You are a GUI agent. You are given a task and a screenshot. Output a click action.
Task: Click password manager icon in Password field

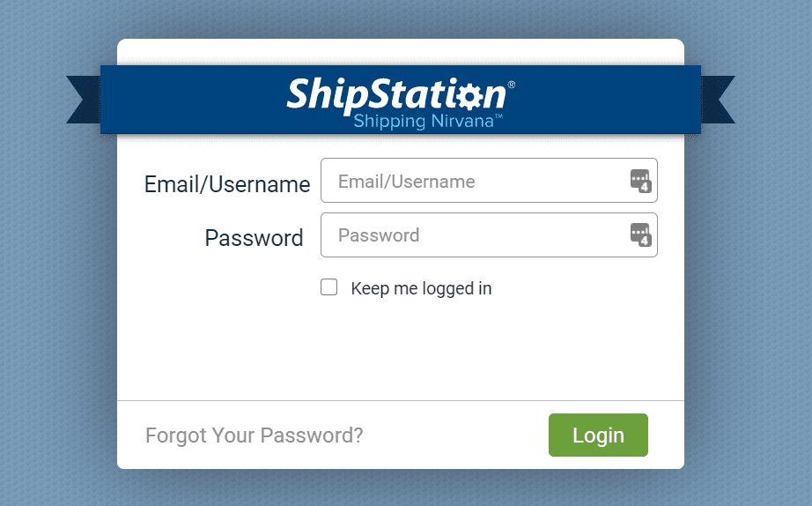tap(641, 234)
